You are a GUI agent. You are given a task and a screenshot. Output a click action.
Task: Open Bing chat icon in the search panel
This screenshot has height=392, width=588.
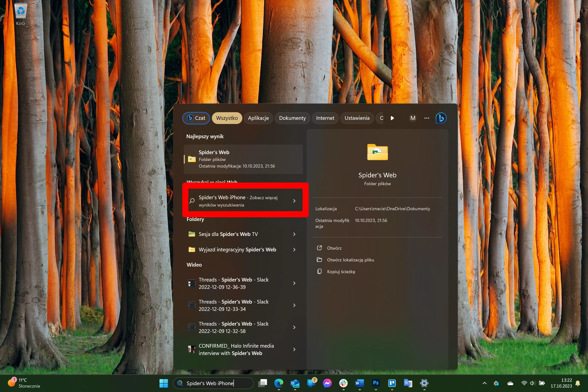441,118
